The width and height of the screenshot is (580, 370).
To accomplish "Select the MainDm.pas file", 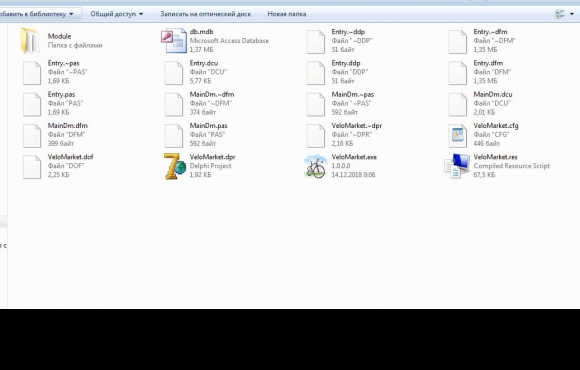I will click(197, 135).
